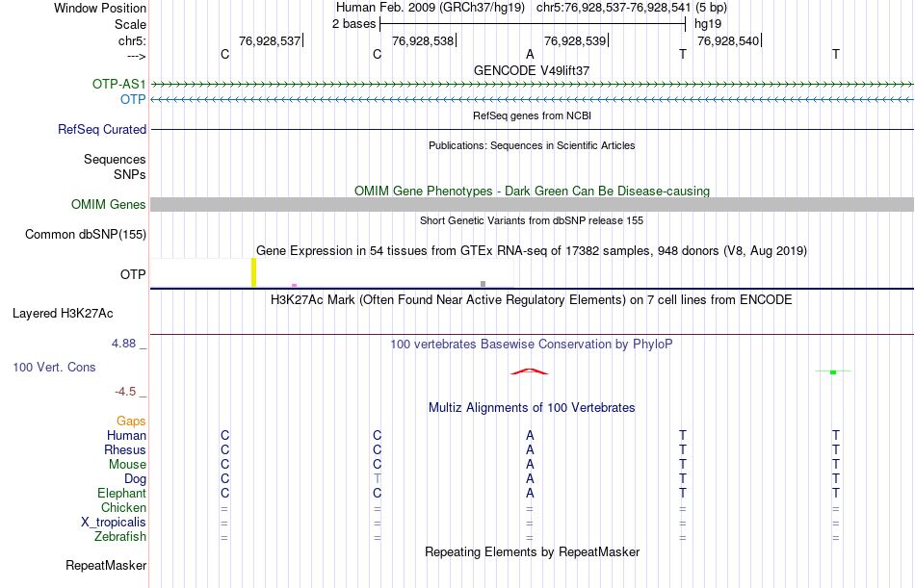Click the tall yellow GTEx expression bar
Screen dimensions: 915x588
click(x=254, y=272)
